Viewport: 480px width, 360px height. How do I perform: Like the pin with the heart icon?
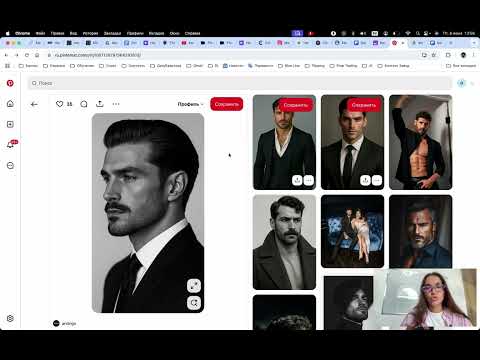coord(60,104)
